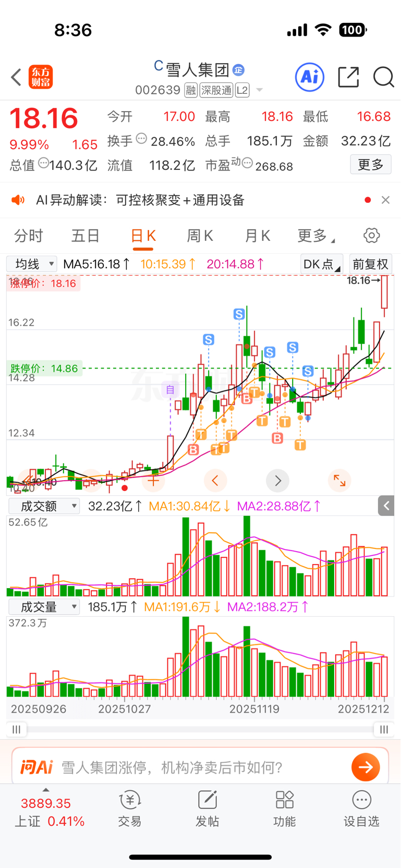Click the 更多 quote details button
401x868 pixels.
click(371, 165)
